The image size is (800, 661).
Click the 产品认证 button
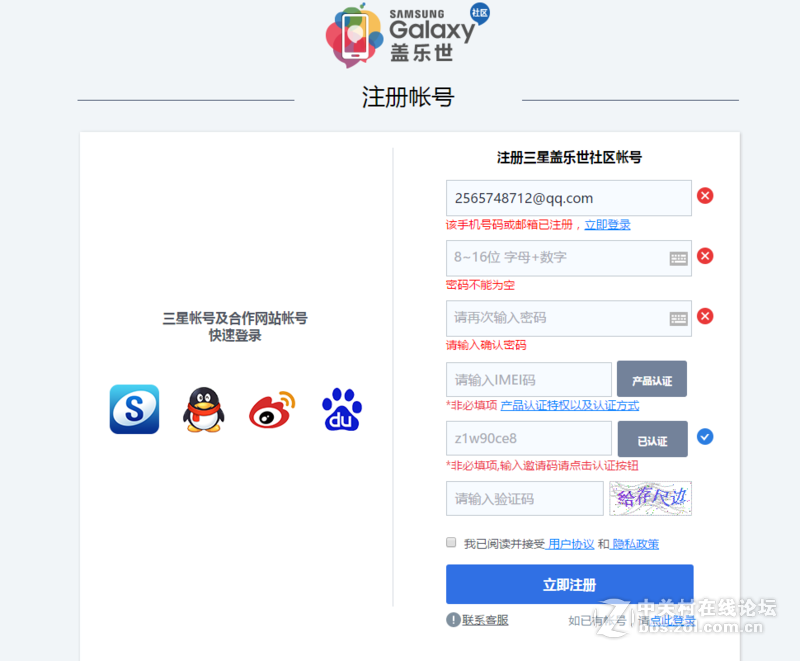652,379
